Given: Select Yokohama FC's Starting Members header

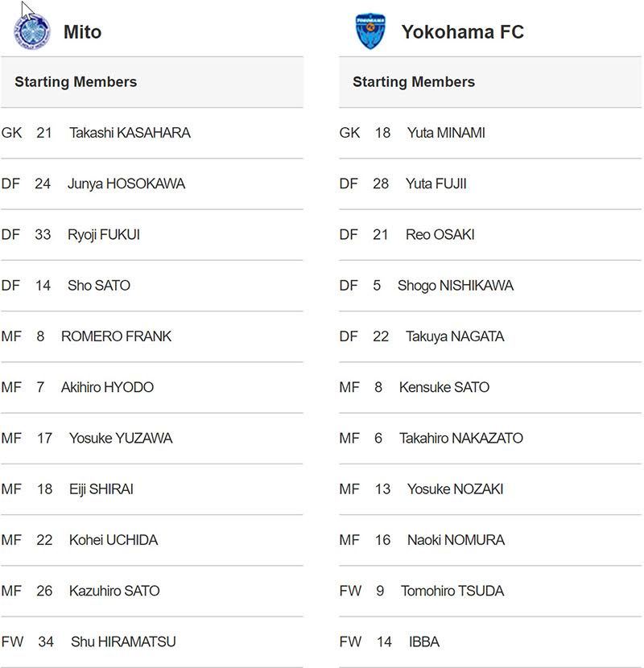Looking at the screenshot, I should point(414,82).
